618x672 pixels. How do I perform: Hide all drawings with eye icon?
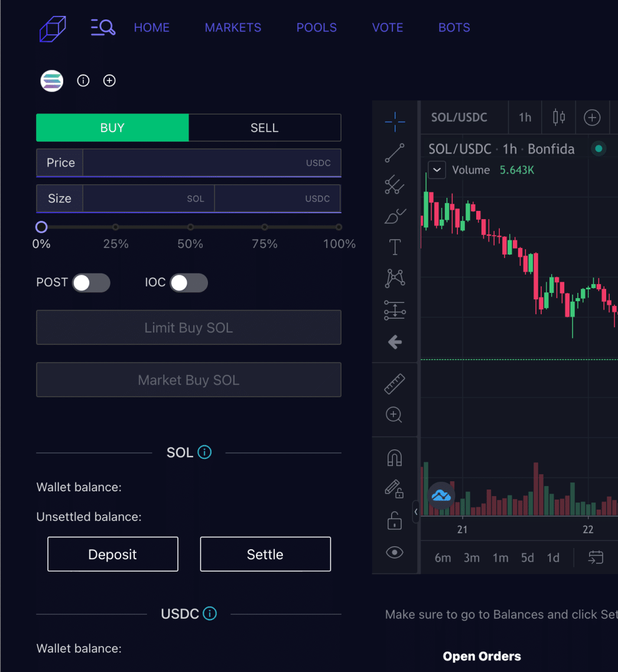394,552
